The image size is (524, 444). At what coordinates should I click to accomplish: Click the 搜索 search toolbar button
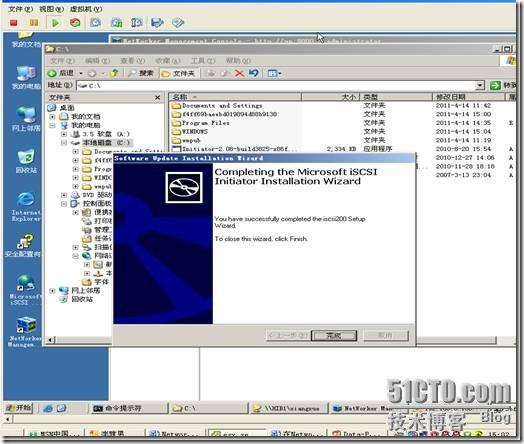[141, 73]
